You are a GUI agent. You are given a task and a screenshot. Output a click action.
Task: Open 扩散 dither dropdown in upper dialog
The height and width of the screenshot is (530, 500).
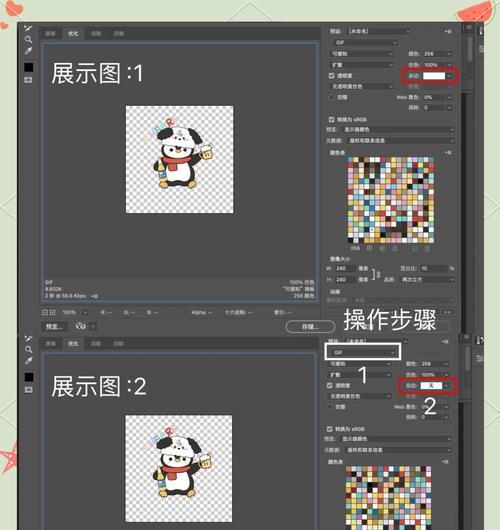point(361,65)
